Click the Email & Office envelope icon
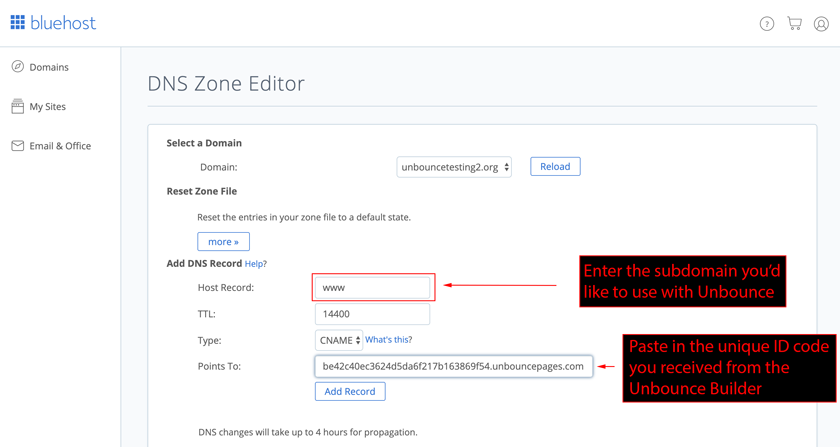This screenshot has width=840, height=447. tap(18, 146)
